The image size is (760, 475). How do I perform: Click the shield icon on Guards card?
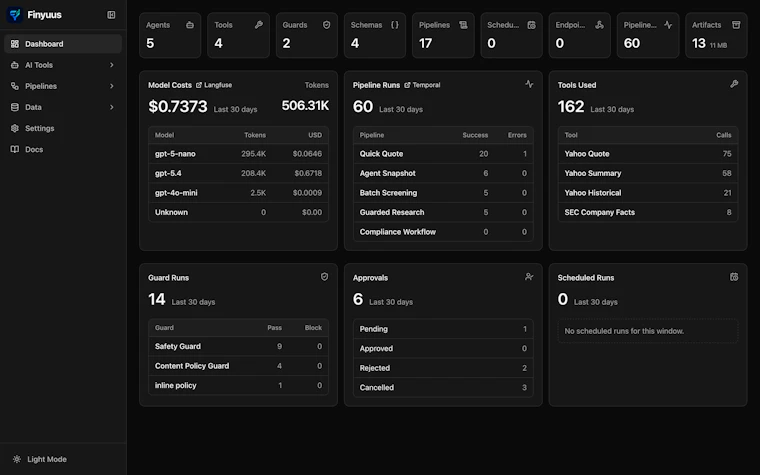(x=327, y=25)
